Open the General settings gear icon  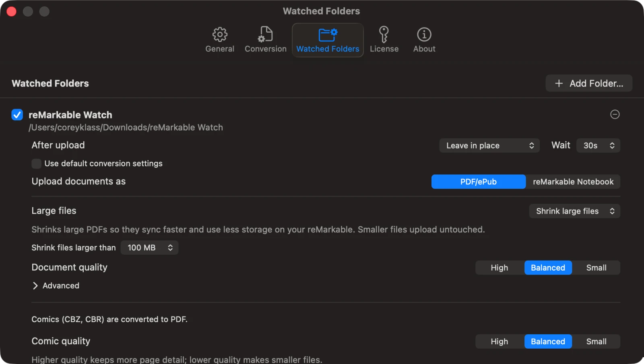[x=220, y=35]
